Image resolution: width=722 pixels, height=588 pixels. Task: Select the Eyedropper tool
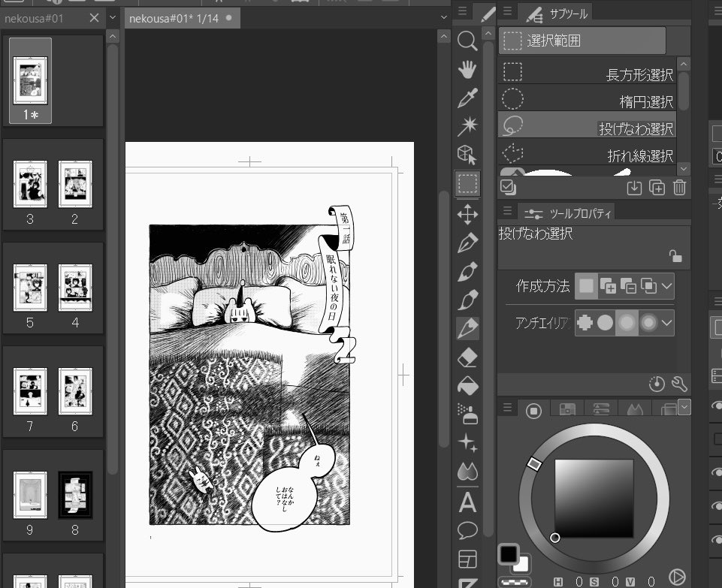pyautogui.click(x=467, y=98)
